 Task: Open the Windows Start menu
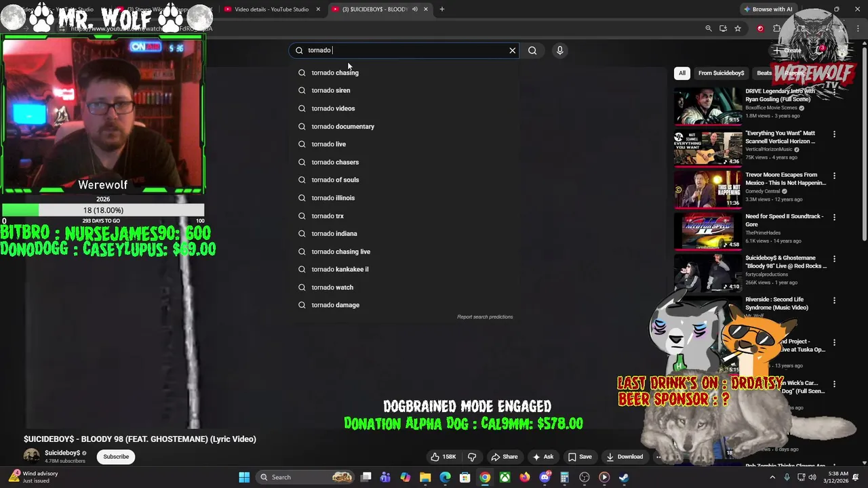tap(244, 477)
